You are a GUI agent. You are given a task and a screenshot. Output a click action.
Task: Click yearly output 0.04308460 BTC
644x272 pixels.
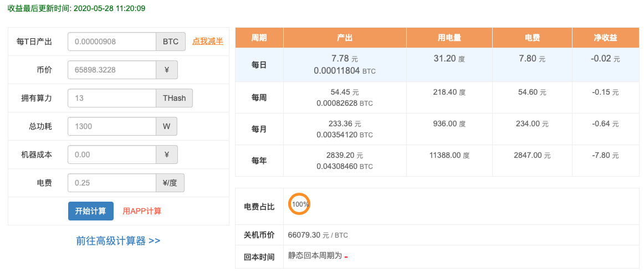tap(345, 167)
